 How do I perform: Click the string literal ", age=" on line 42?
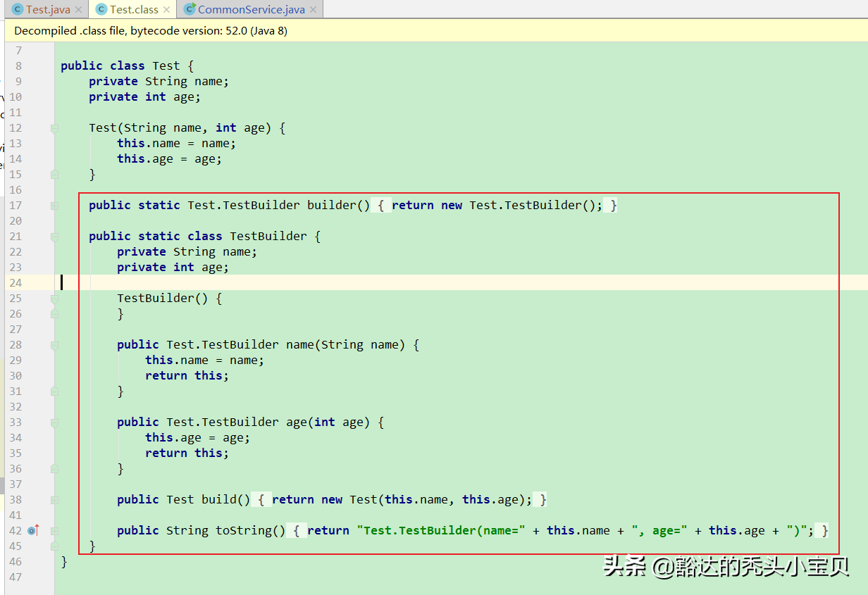click(659, 531)
